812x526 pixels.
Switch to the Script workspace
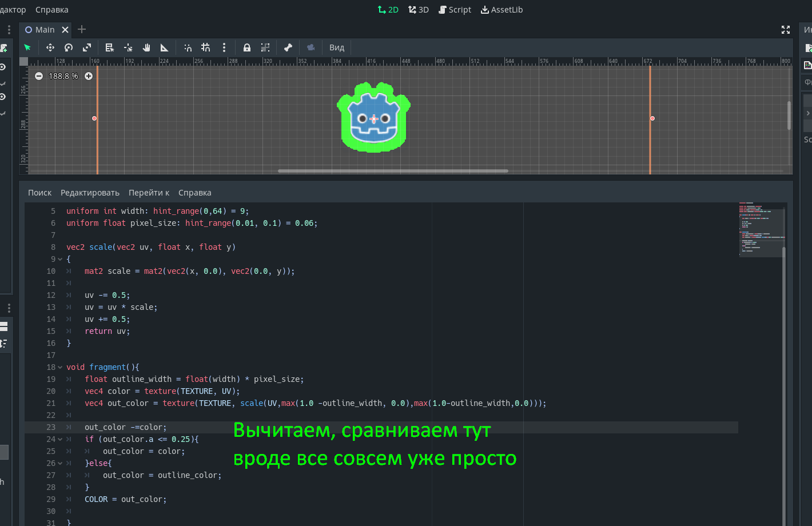coord(455,10)
